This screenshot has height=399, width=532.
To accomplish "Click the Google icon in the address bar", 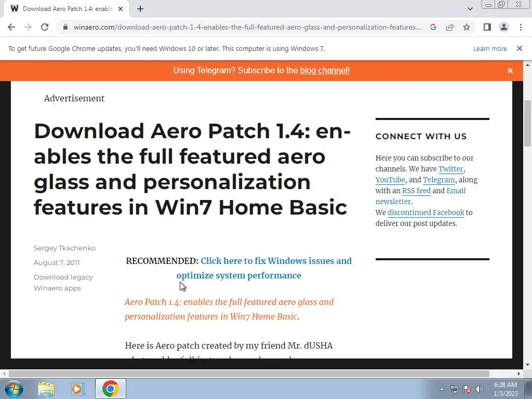I will (433, 27).
